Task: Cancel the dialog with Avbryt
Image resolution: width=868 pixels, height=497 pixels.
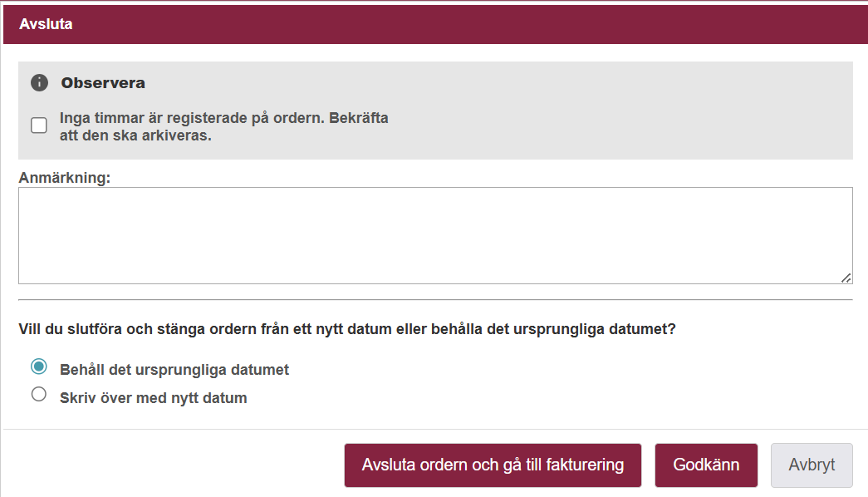Action: (812, 465)
